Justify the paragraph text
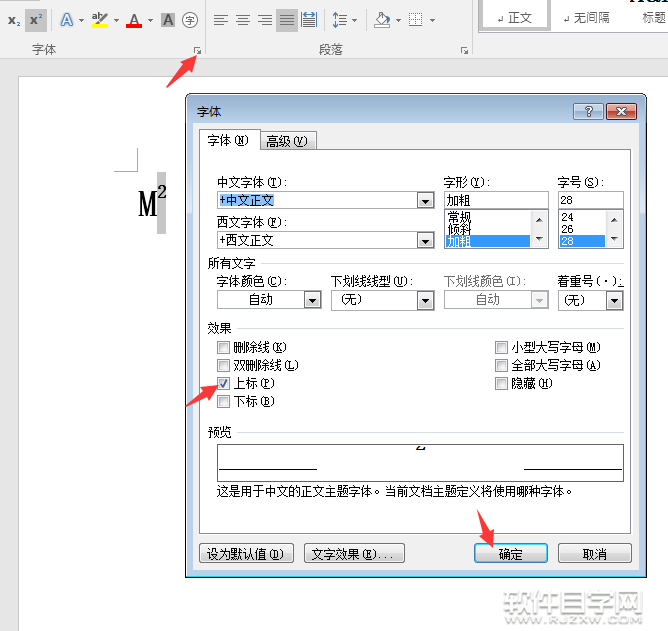Image resolution: width=668 pixels, height=631 pixels. (x=287, y=20)
